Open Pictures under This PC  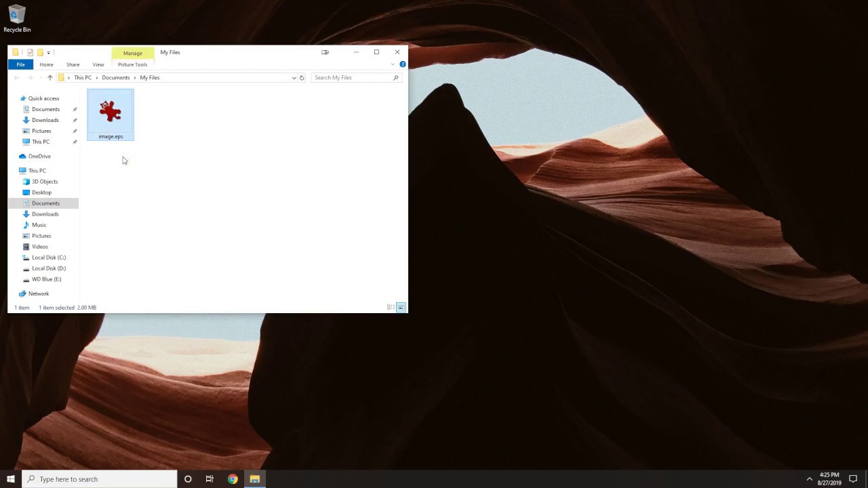[x=41, y=236]
